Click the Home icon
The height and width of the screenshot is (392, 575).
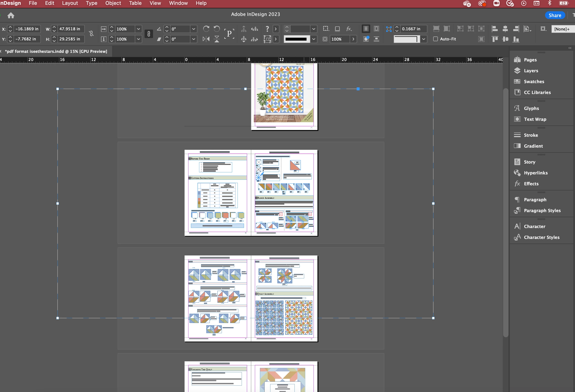point(11,15)
